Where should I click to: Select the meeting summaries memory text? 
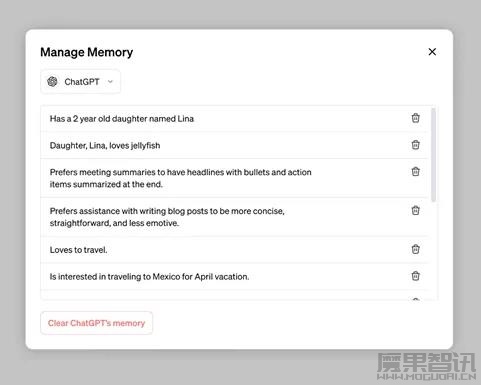point(180,178)
